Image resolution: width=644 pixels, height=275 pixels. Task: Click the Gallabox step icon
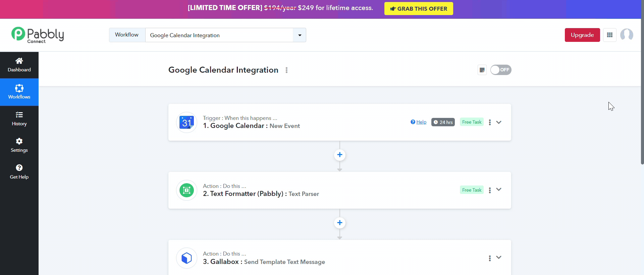186,258
